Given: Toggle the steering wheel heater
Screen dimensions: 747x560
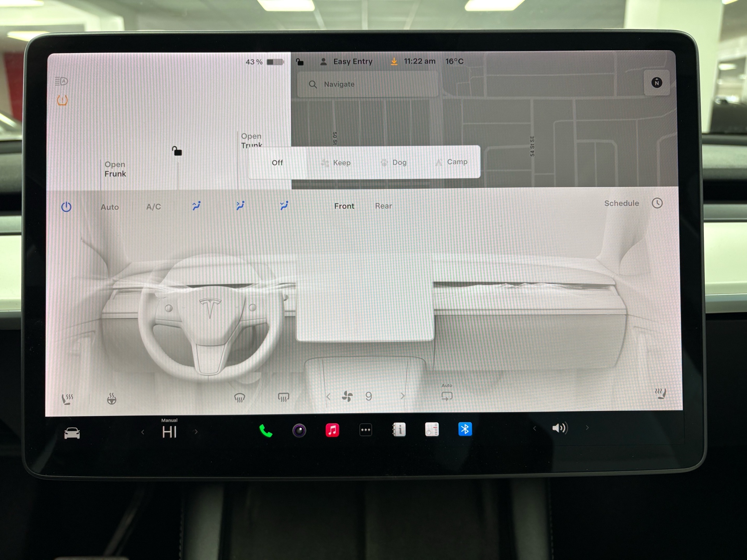Looking at the screenshot, I should click(112, 399).
